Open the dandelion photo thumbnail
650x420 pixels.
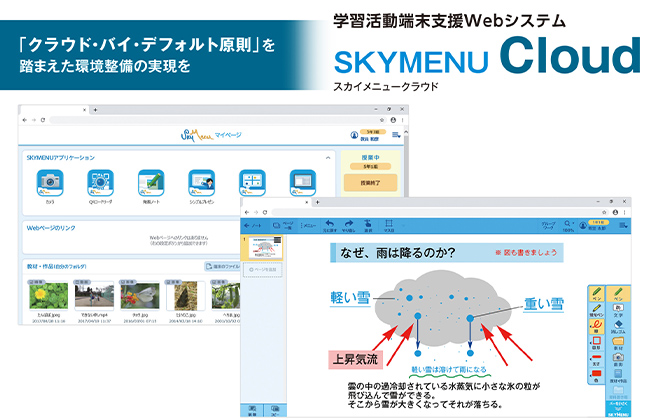click(x=49, y=296)
